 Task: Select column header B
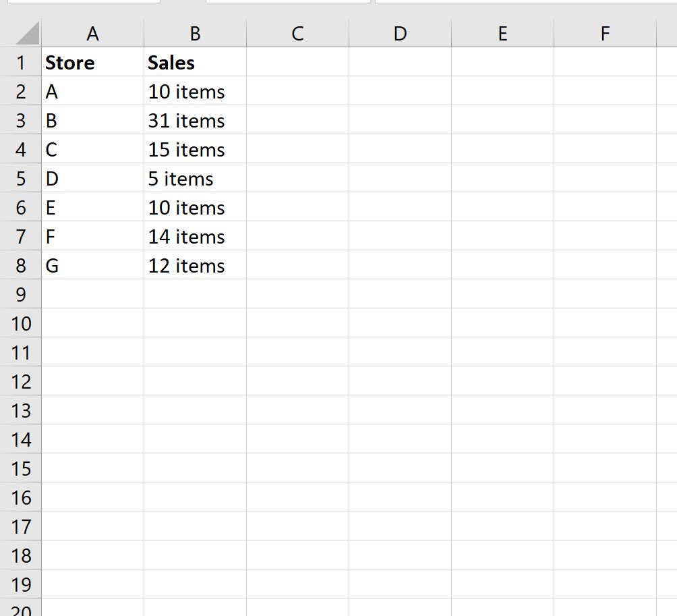point(195,32)
